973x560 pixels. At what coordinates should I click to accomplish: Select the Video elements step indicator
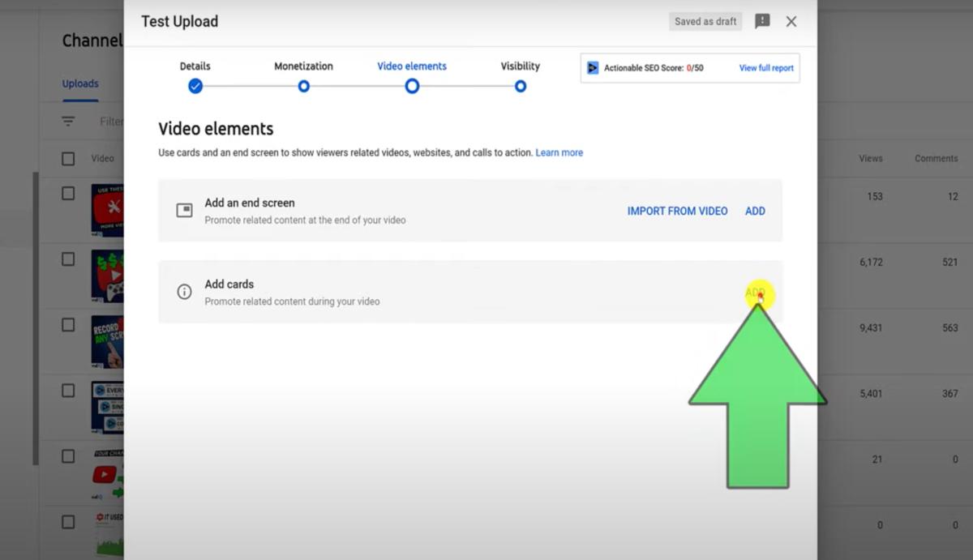pyautogui.click(x=412, y=86)
